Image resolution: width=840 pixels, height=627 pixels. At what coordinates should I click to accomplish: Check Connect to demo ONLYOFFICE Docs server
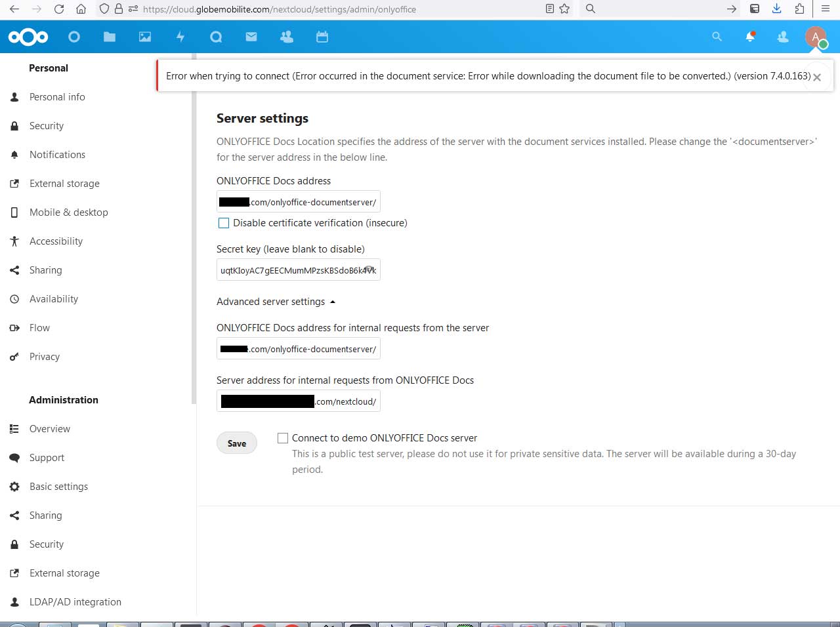283,438
